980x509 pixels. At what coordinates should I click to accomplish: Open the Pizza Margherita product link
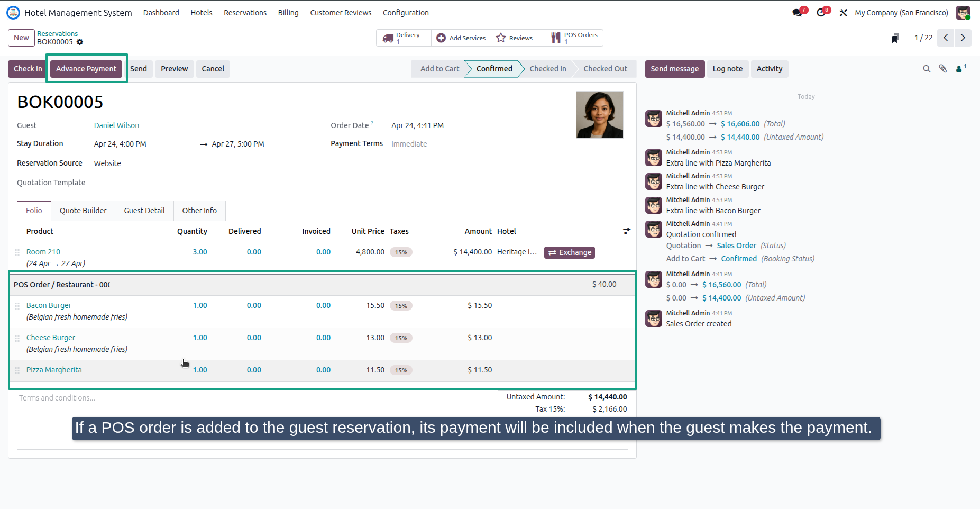tap(54, 370)
